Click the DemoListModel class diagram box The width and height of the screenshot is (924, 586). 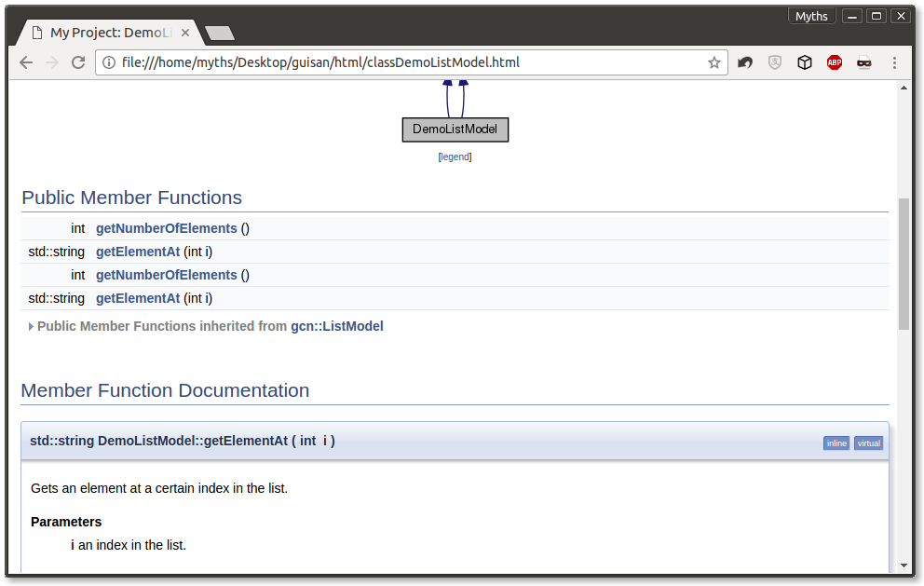coord(455,129)
